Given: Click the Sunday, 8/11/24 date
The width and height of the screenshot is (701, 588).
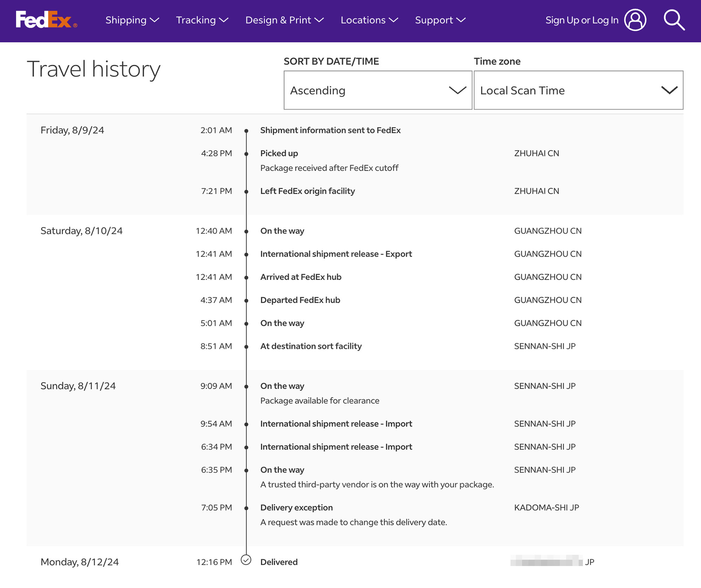Looking at the screenshot, I should 78,386.
